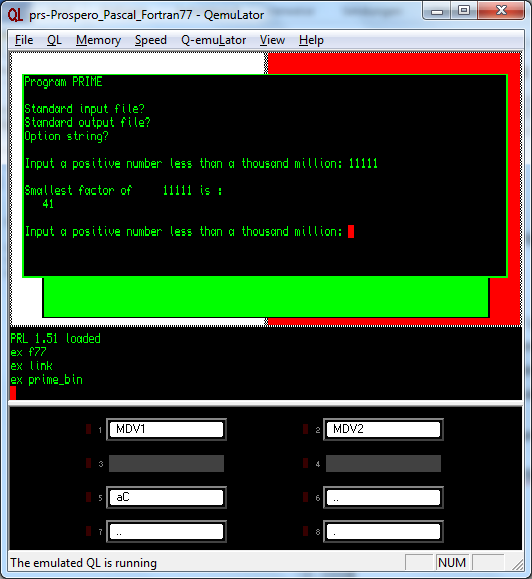Minimize the QemuLator window
Image resolution: width=532 pixels, height=579 pixels.
tap(437, 11)
